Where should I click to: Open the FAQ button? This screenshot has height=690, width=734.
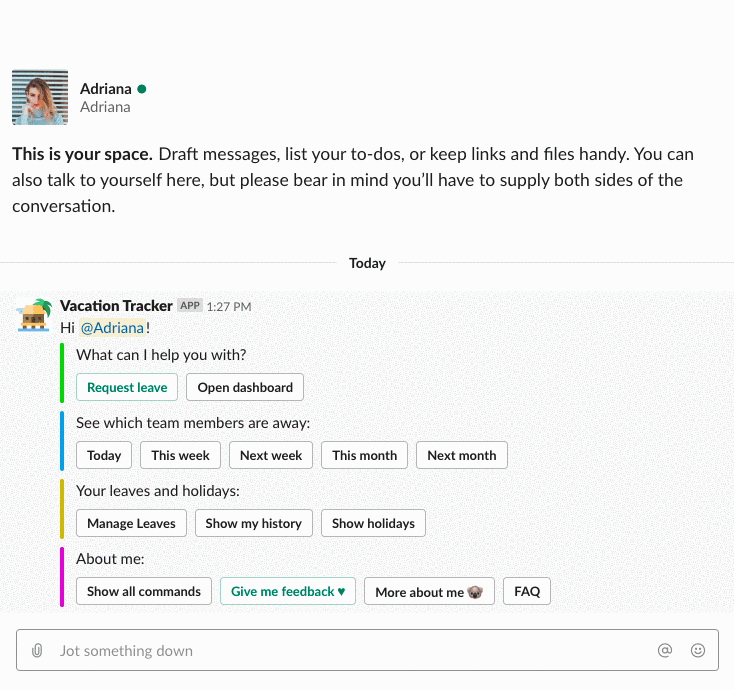tap(527, 591)
